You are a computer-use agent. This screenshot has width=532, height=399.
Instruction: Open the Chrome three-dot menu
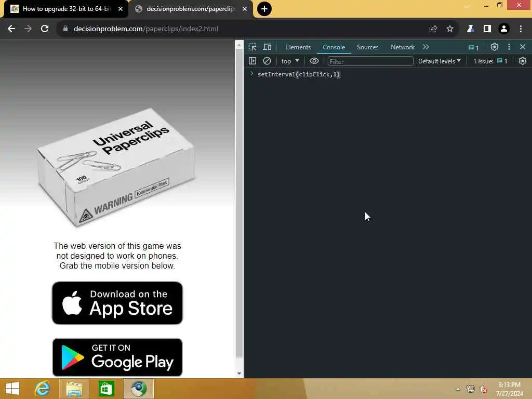(521, 29)
